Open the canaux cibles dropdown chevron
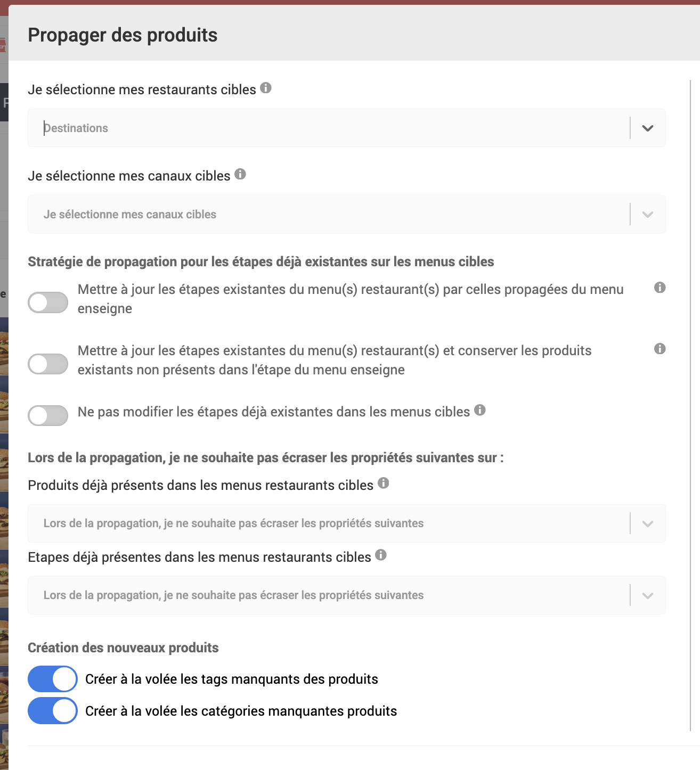 point(648,215)
